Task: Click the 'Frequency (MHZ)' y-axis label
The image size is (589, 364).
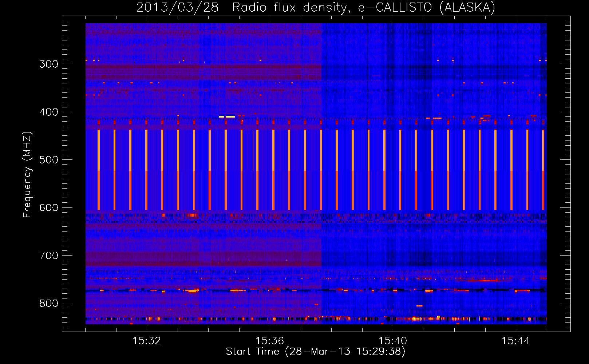Action: (27, 175)
